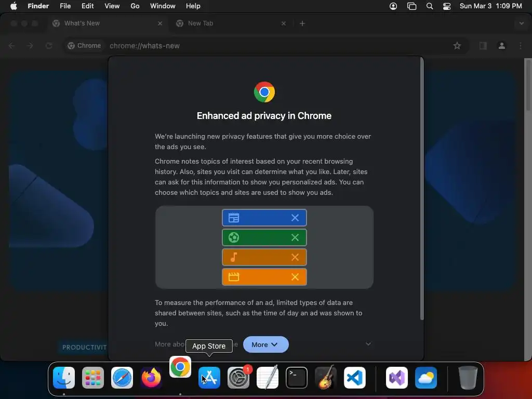The height and width of the screenshot is (399, 532).
Task: Close the New Tab tab
Action: [284, 23]
